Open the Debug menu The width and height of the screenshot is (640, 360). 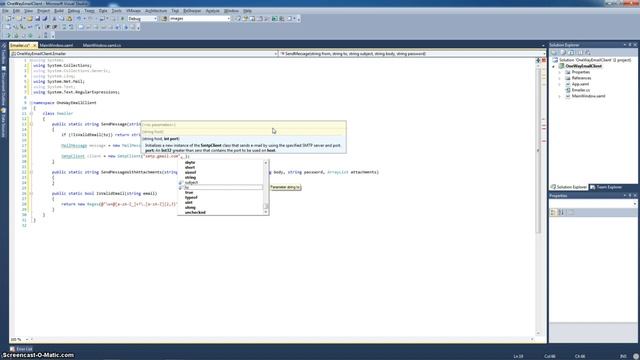[73, 11]
